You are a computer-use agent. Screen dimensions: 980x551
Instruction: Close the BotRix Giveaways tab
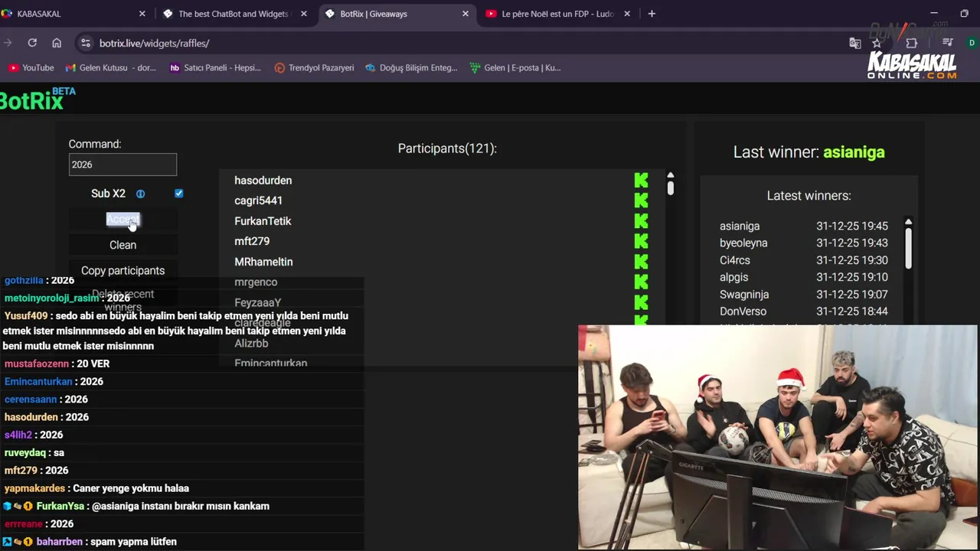[465, 14]
